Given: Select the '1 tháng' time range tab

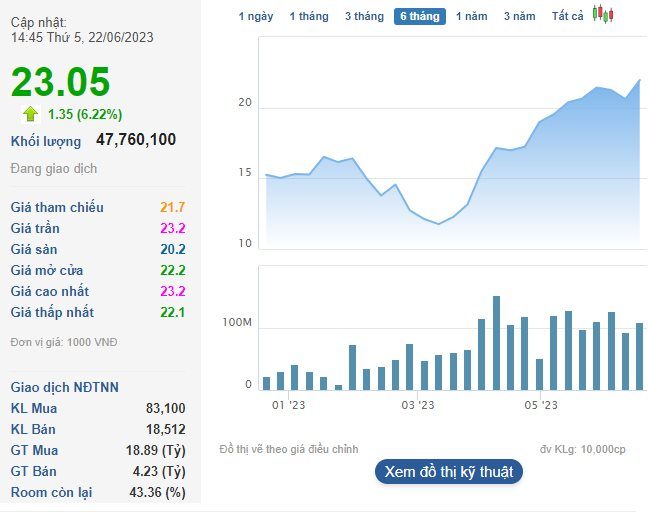Looking at the screenshot, I should (x=309, y=16).
